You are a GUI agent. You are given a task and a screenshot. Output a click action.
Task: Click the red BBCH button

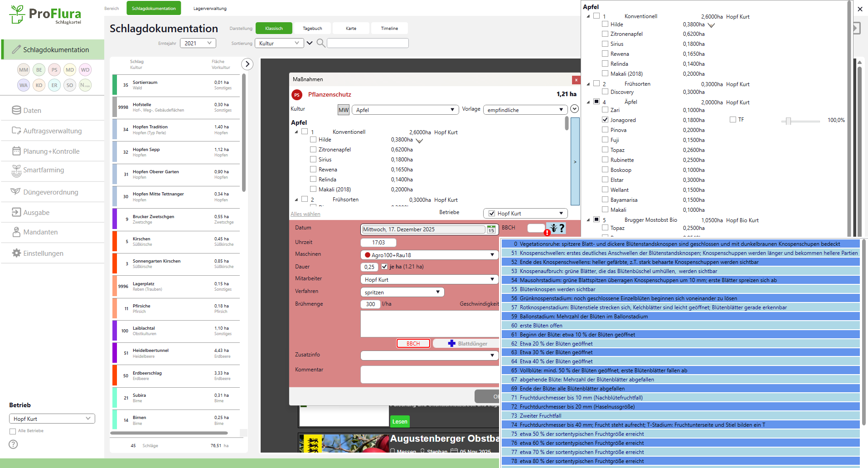(413, 344)
